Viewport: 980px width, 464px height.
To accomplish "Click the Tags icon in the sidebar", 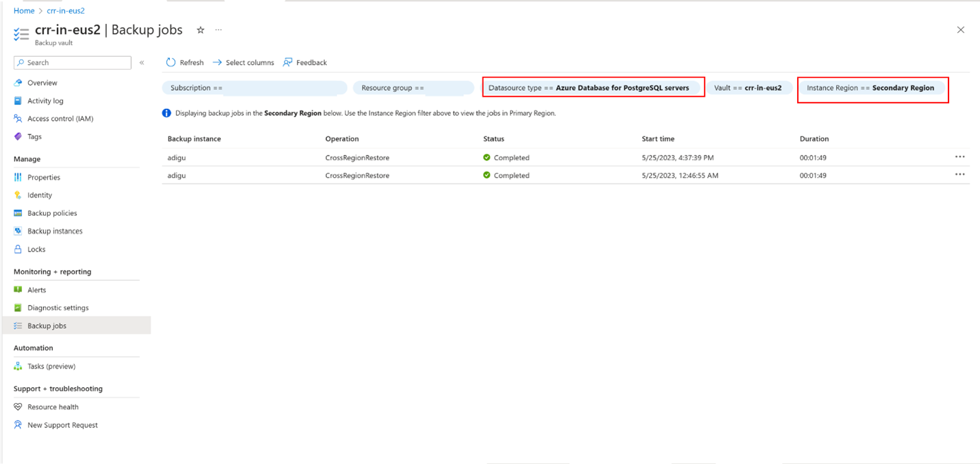I will click(x=17, y=136).
